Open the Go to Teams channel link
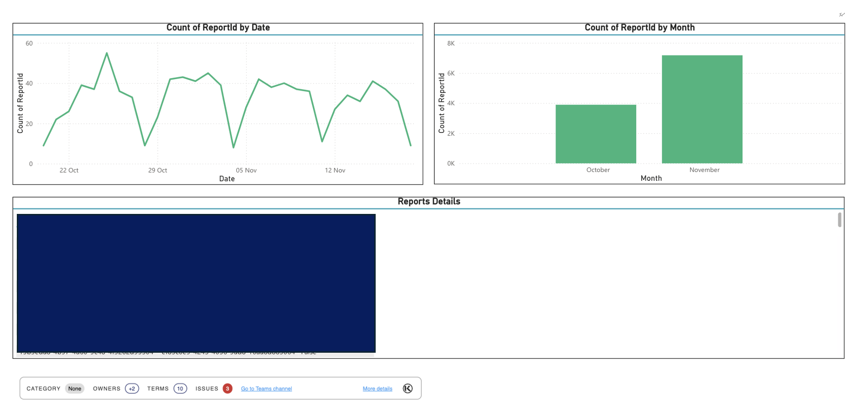Viewport: 868px width, 413px height. click(x=266, y=389)
